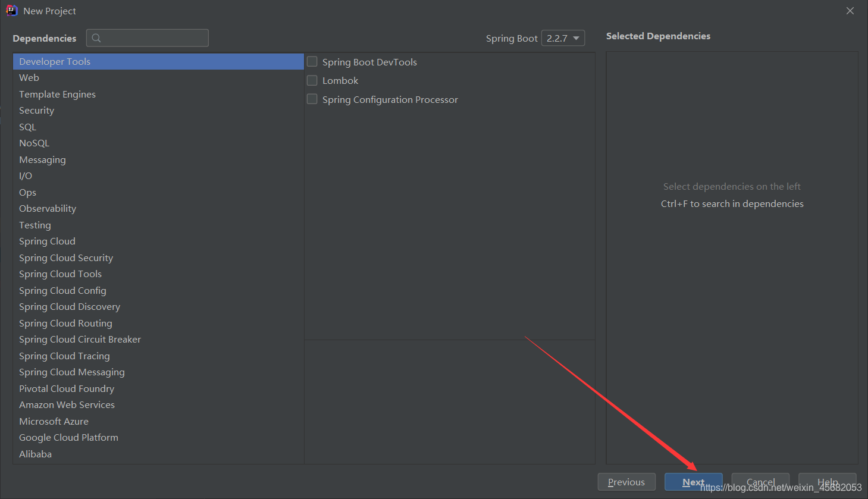Select the Web category
This screenshot has width=868, height=499.
[x=158, y=78]
